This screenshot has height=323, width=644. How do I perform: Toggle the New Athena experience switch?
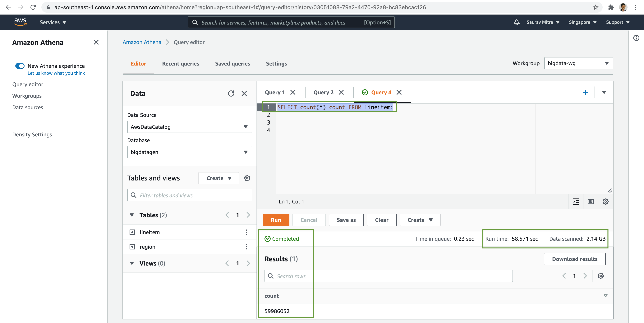coord(20,66)
